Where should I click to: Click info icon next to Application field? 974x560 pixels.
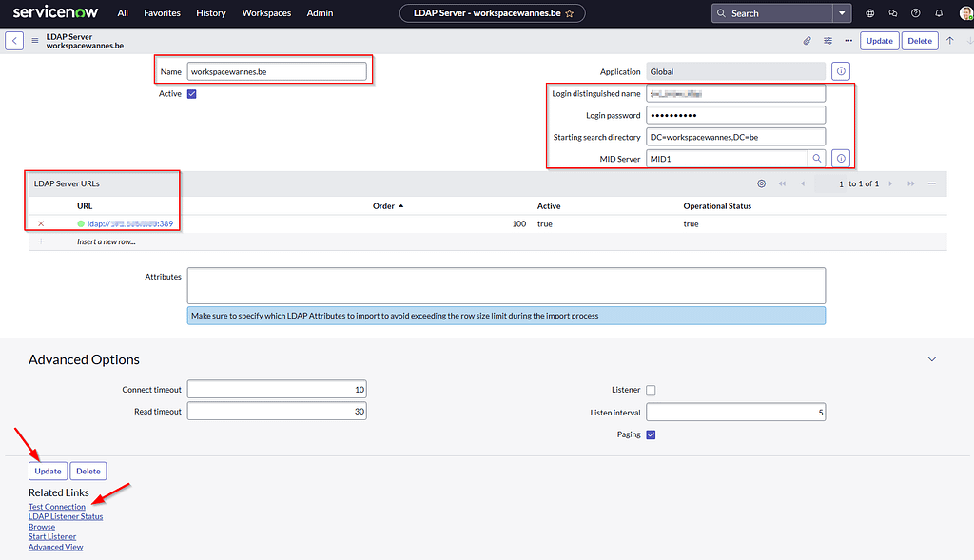click(x=841, y=71)
